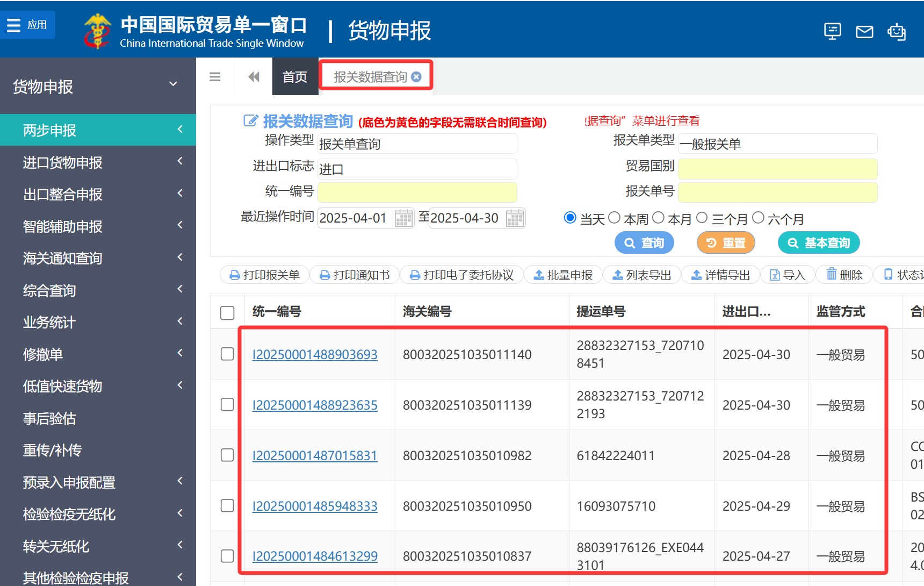Open the 应用 hamburger menu
The image size is (924, 586).
[x=27, y=25]
